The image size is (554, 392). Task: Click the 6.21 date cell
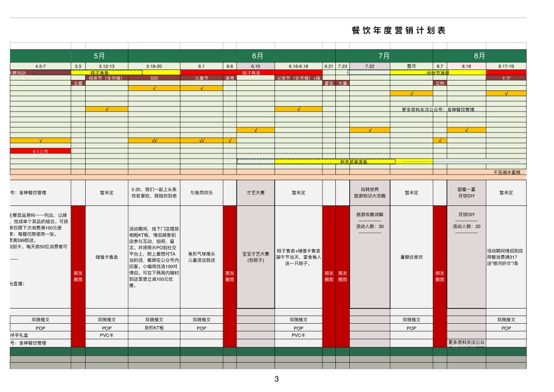tap(329, 66)
